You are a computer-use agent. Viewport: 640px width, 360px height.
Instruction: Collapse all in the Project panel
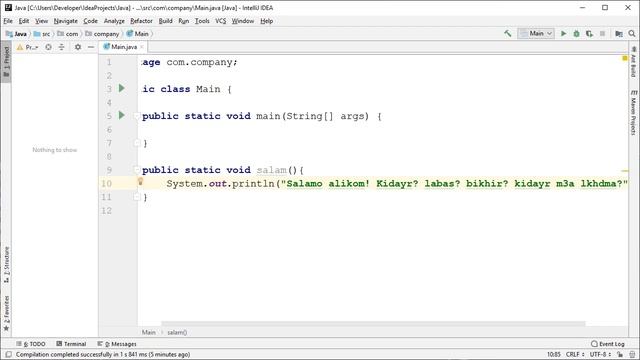click(61, 47)
